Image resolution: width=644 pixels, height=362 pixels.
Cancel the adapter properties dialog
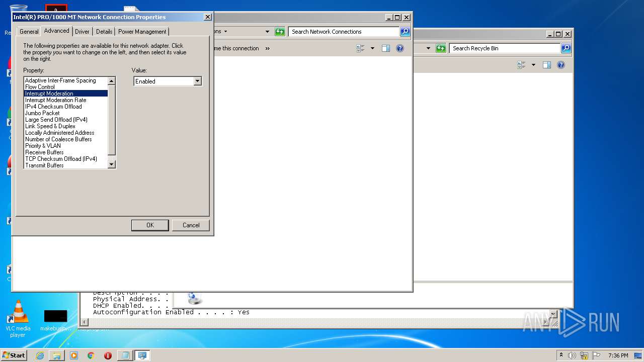pos(191,225)
